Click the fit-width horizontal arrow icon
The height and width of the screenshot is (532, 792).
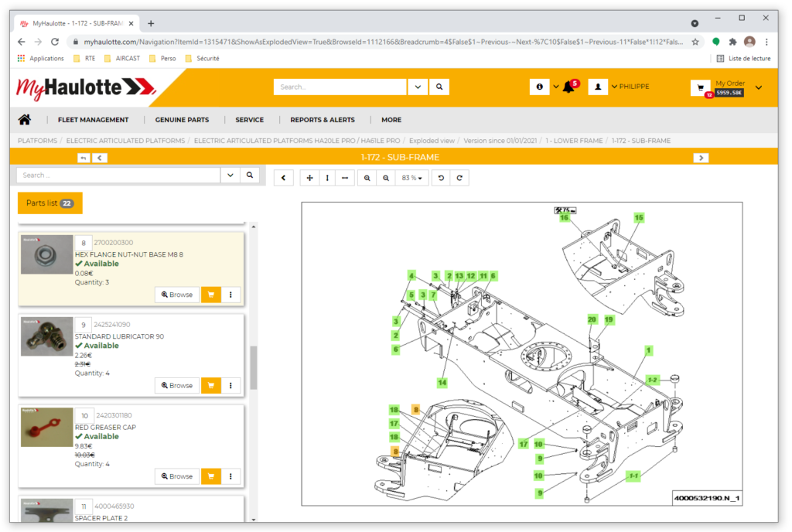coord(345,178)
